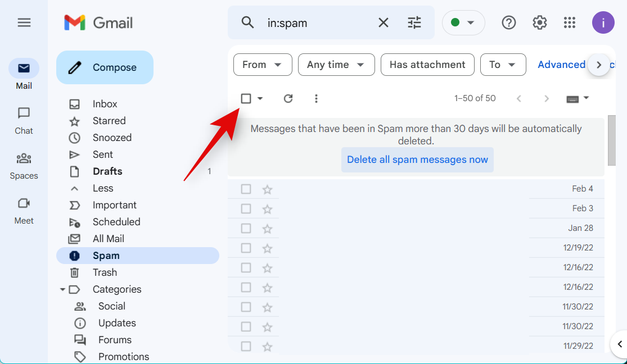This screenshot has height=364, width=627.
Task: Tick the select-all checkbox in toolbar
Action: tap(246, 98)
